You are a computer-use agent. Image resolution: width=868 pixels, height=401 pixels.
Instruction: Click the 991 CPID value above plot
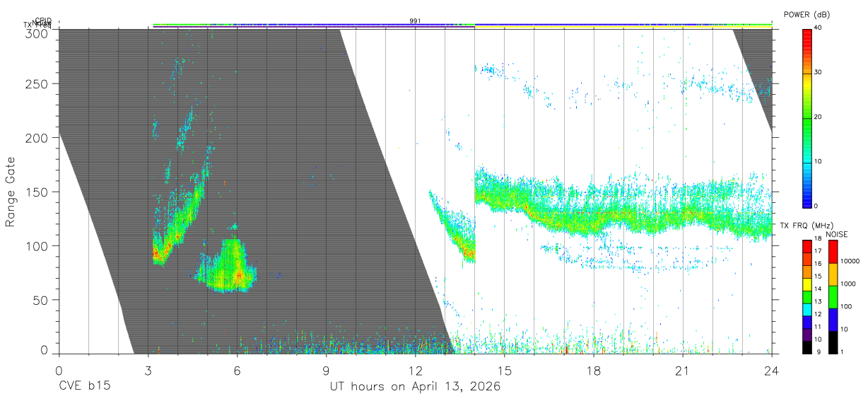(x=415, y=21)
